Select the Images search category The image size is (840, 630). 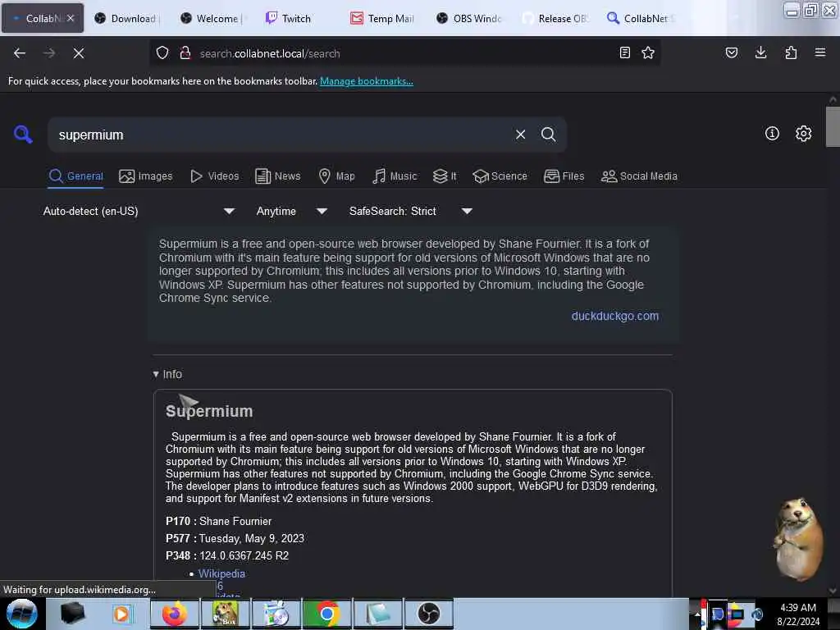[146, 176]
